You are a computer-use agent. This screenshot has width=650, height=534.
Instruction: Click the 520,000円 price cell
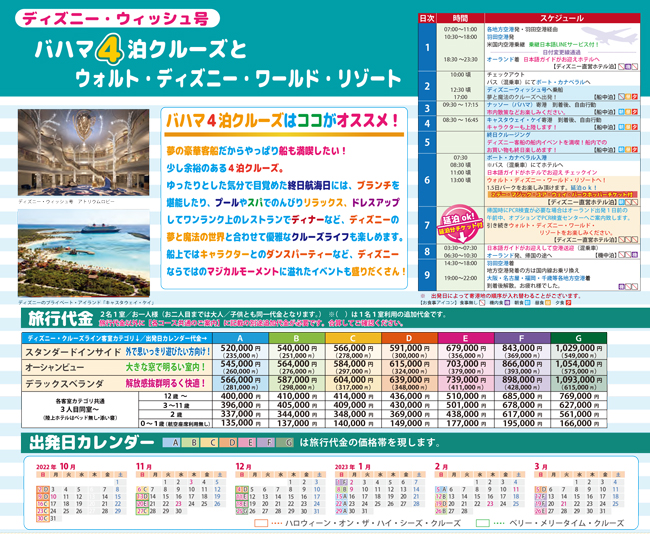pyautogui.click(x=240, y=351)
